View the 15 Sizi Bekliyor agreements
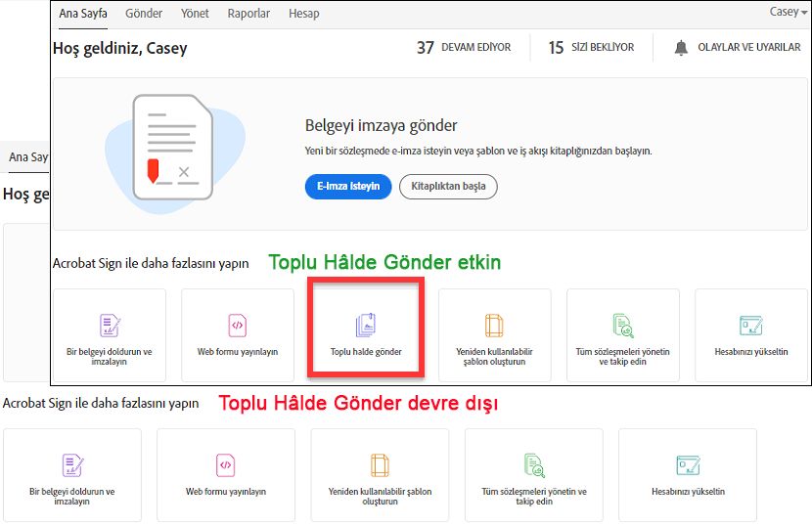The width and height of the screenshot is (812, 526). [x=592, y=48]
